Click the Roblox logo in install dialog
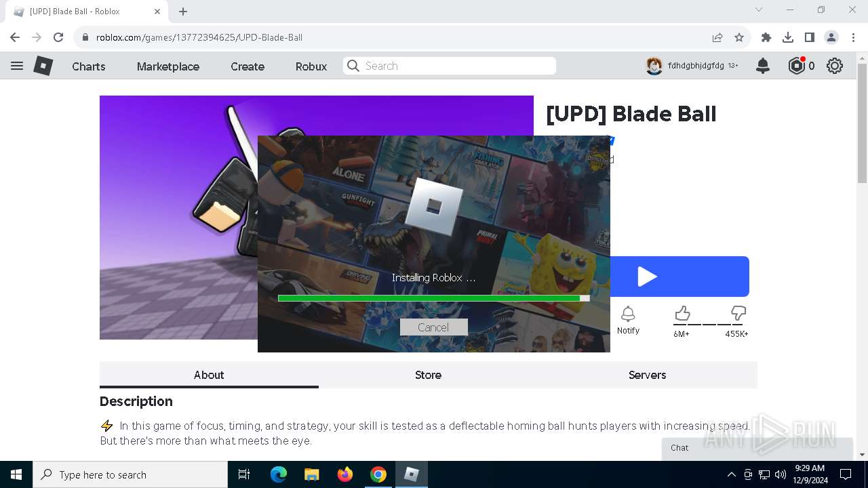 click(433, 206)
